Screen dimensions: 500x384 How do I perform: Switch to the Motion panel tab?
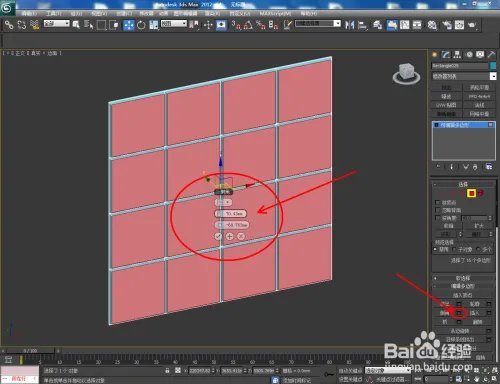(469, 55)
